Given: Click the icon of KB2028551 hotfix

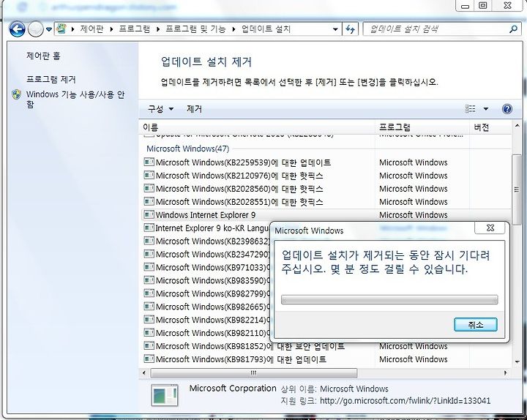Looking at the screenshot, I should 149,202.
